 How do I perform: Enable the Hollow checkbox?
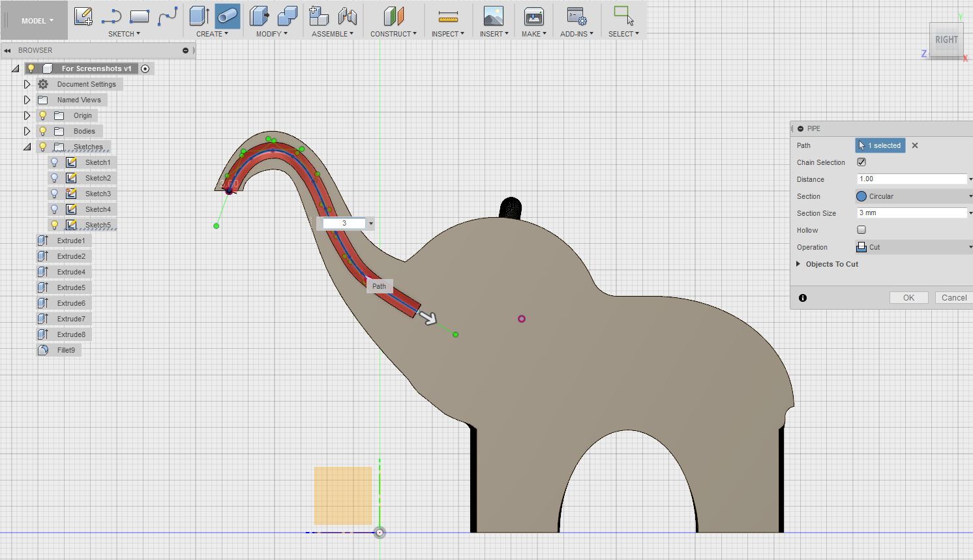click(x=861, y=229)
